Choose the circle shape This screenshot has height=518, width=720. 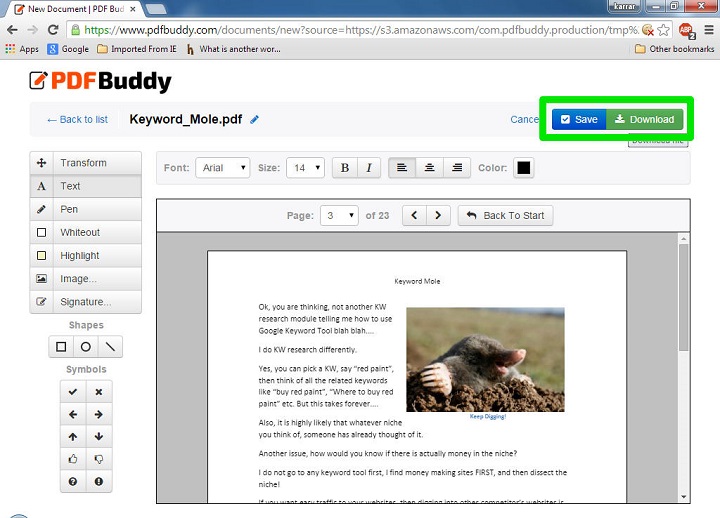click(x=85, y=347)
